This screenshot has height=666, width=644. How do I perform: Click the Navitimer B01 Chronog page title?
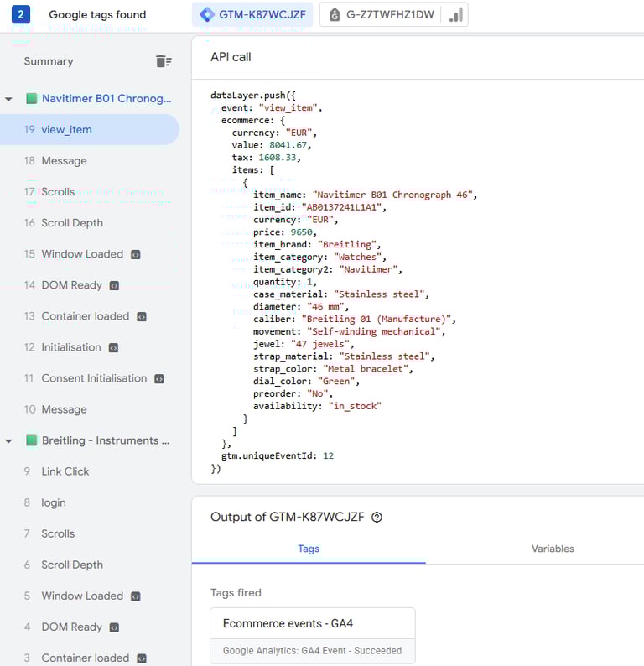(x=106, y=98)
